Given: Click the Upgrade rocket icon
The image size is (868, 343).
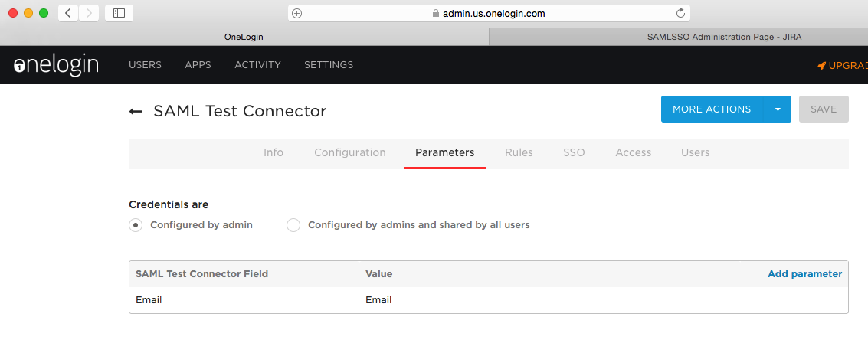Looking at the screenshot, I should 821,66.
